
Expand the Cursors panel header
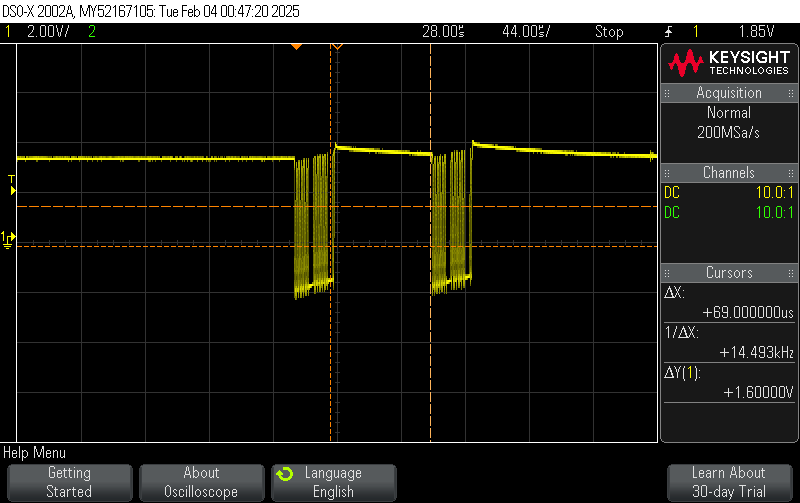pyautogui.click(x=729, y=273)
